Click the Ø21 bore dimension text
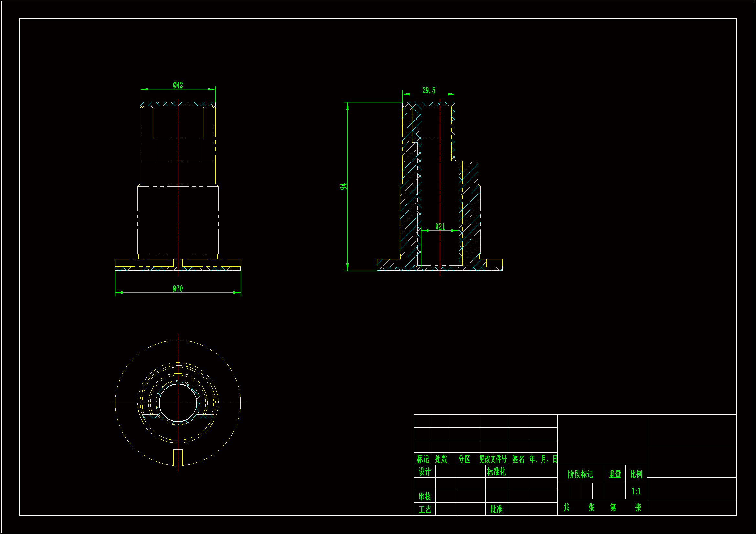This screenshot has height=534, width=756. click(x=440, y=226)
